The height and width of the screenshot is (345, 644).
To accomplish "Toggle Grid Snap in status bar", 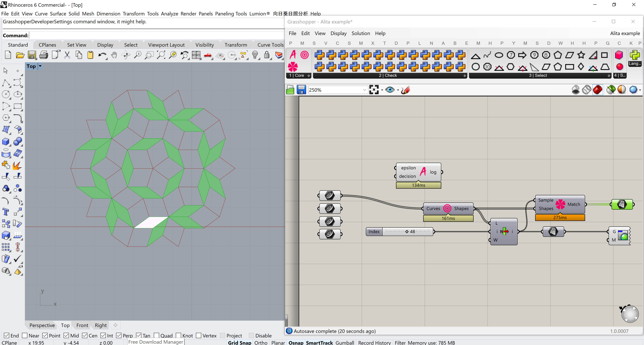I will point(239,342).
